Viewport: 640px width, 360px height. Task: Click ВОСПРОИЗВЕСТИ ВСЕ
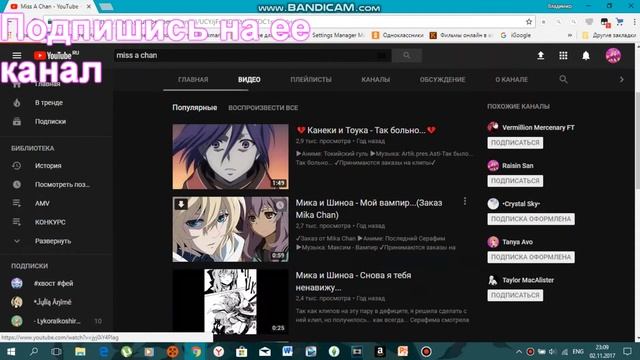point(263,108)
